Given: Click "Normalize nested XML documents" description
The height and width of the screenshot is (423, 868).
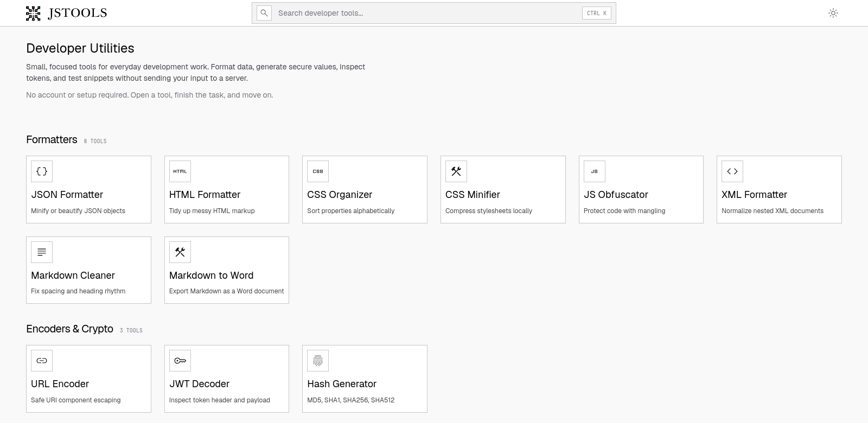Looking at the screenshot, I should point(773,211).
